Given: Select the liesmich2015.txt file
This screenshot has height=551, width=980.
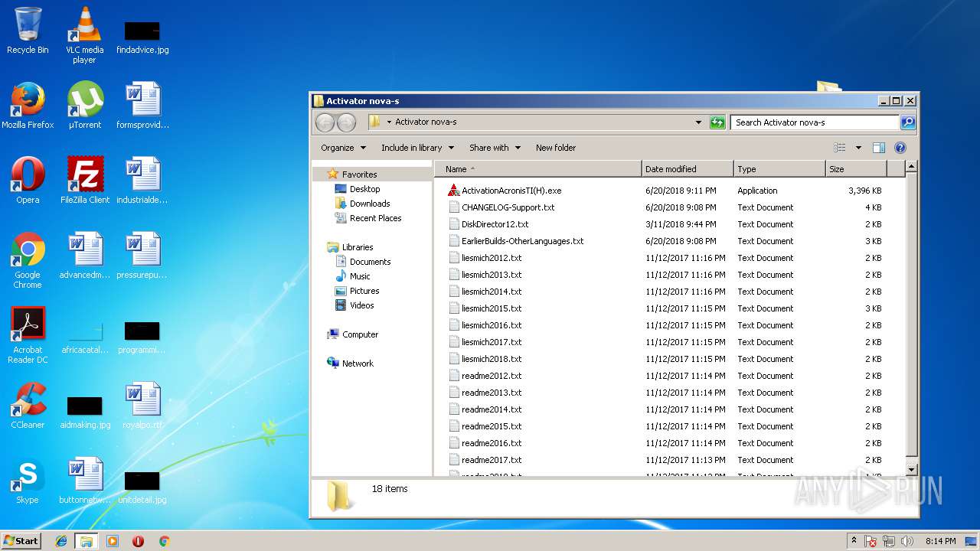Looking at the screenshot, I should click(x=492, y=308).
